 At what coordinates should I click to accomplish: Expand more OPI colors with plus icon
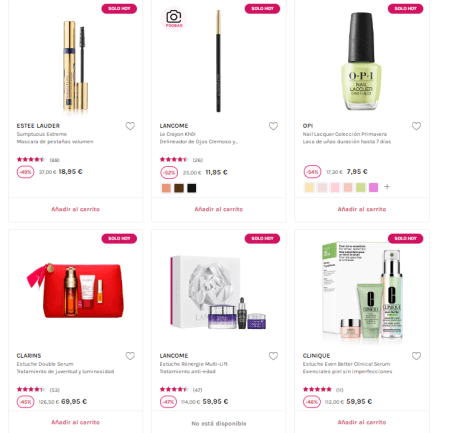tap(387, 187)
